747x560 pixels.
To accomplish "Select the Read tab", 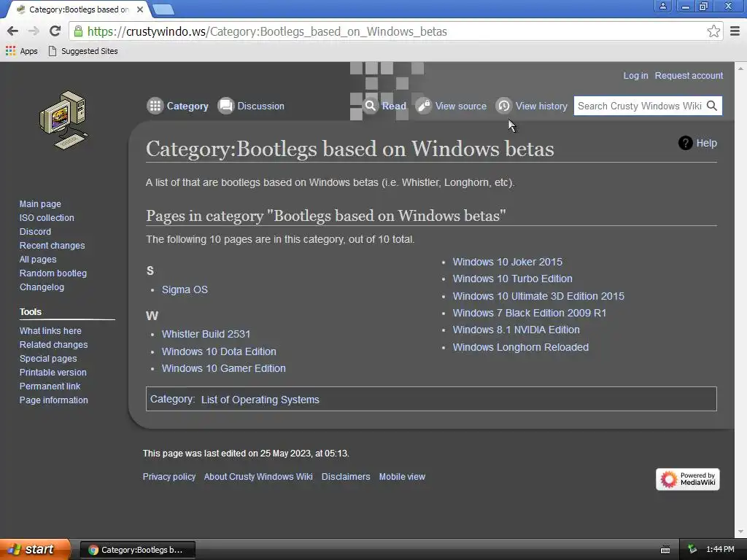I will click(384, 106).
